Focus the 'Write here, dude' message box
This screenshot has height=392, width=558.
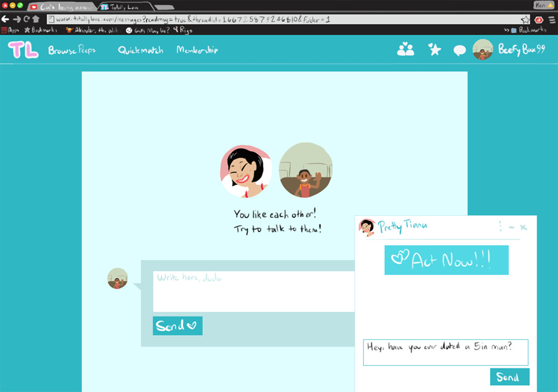click(254, 292)
